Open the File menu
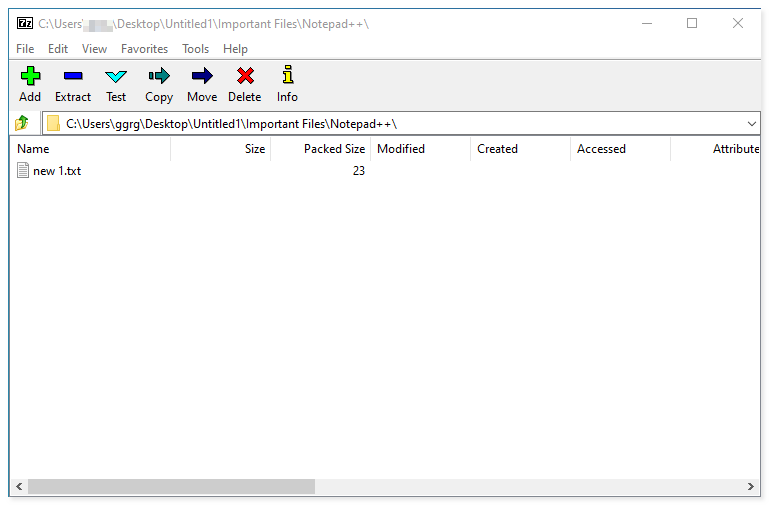769x505 pixels. coord(25,49)
